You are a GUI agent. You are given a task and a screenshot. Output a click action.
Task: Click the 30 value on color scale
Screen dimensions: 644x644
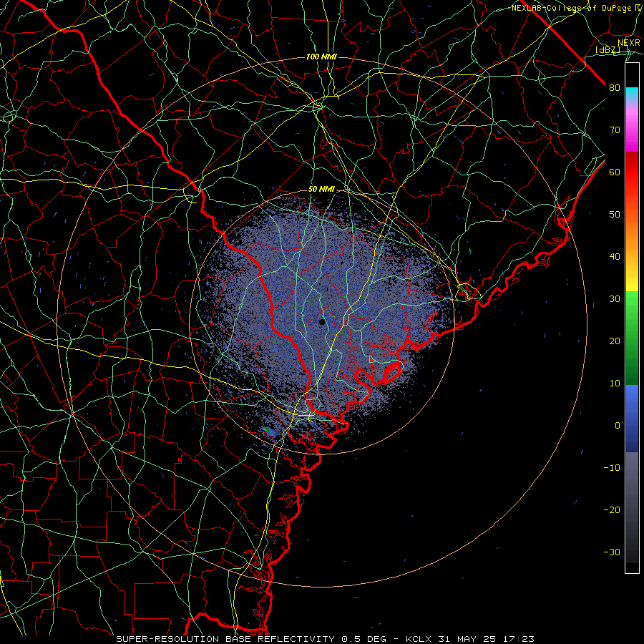pyautogui.click(x=615, y=299)
